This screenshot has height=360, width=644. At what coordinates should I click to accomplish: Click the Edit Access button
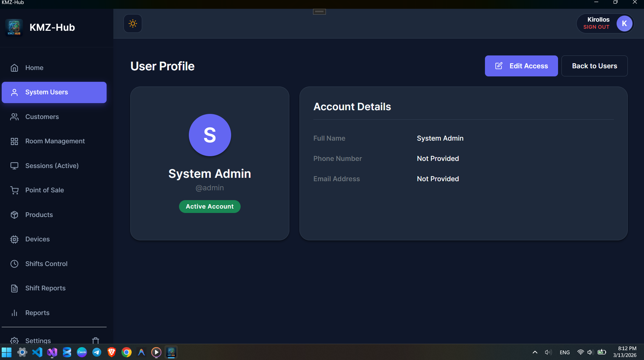521,66
